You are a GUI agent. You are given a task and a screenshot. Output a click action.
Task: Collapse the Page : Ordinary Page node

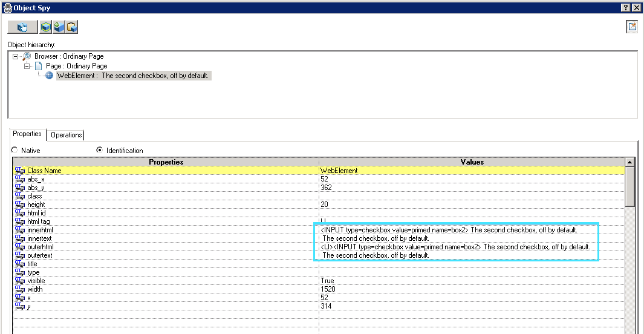coord(27,66)
